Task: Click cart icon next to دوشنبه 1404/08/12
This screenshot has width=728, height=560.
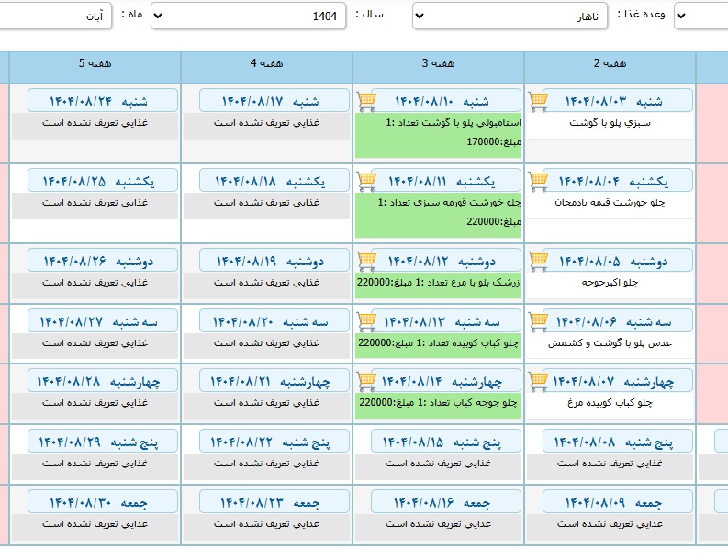Action: tap(366, 261)
